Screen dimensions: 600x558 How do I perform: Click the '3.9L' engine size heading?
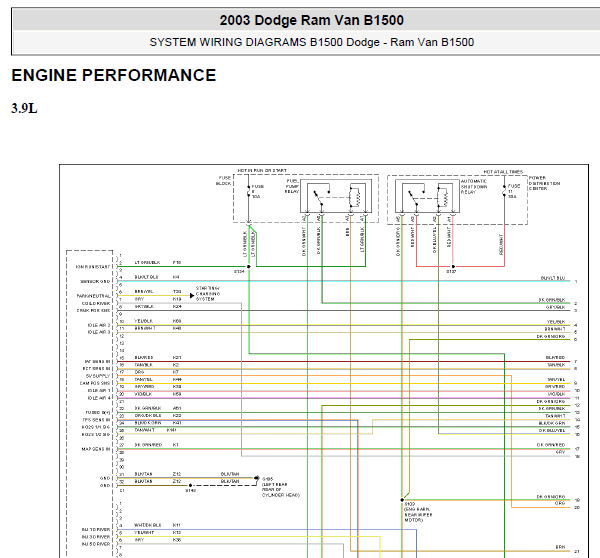pyautogui.click(x=24, y=108)
